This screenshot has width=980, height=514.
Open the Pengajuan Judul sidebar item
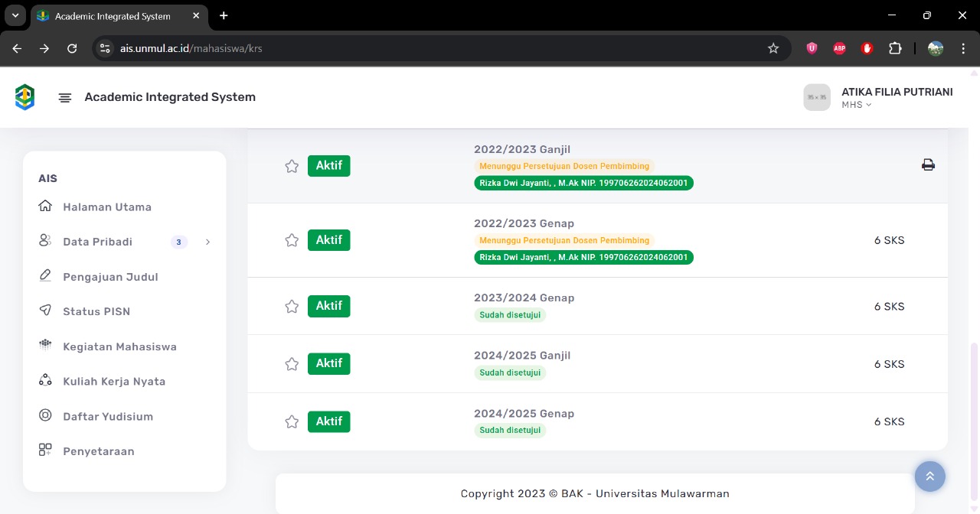pyautogui.click(x=110, y=277)
